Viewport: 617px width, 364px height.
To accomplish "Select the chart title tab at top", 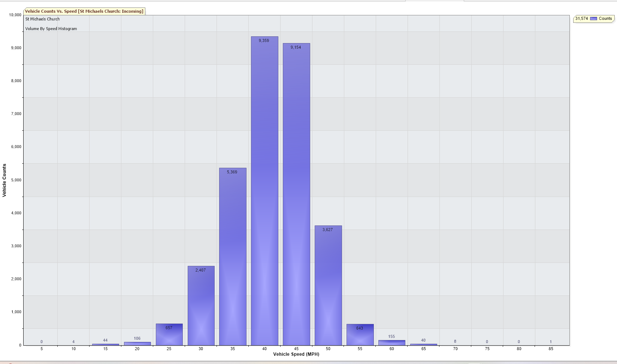I will [x=84, y=11].
